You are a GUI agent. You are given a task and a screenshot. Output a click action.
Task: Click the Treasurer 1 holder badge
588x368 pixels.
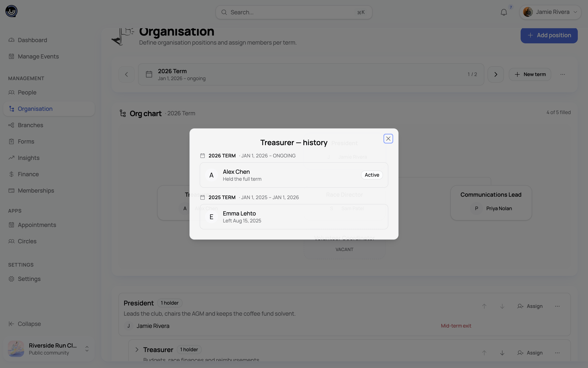tap(189, 350)
